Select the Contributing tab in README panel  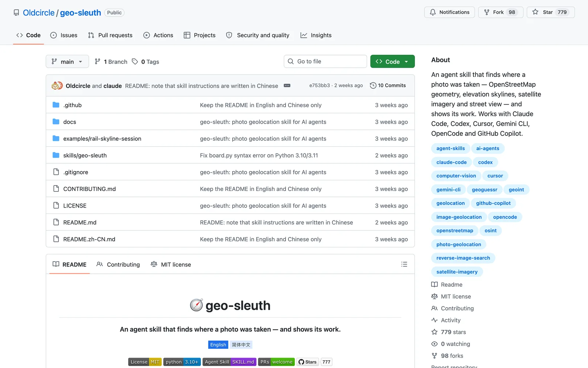coord(118,264)
